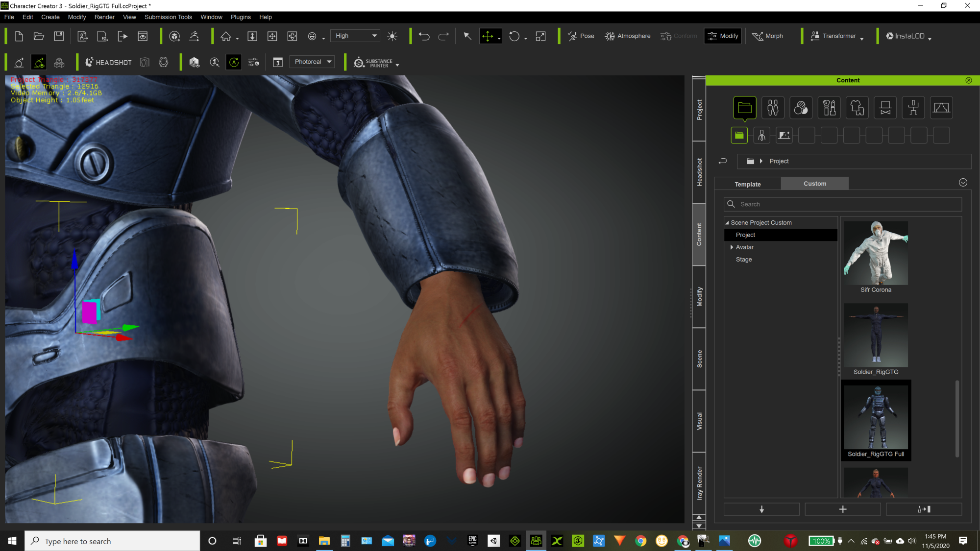Click the Undo arrow

[x=424, y=36]
